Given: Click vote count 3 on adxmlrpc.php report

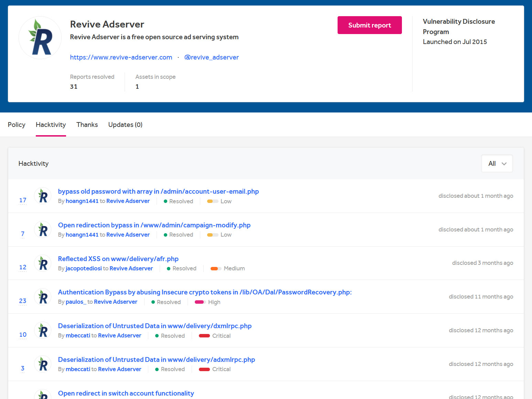Looking at the screenshot, I should click(23, 368).
